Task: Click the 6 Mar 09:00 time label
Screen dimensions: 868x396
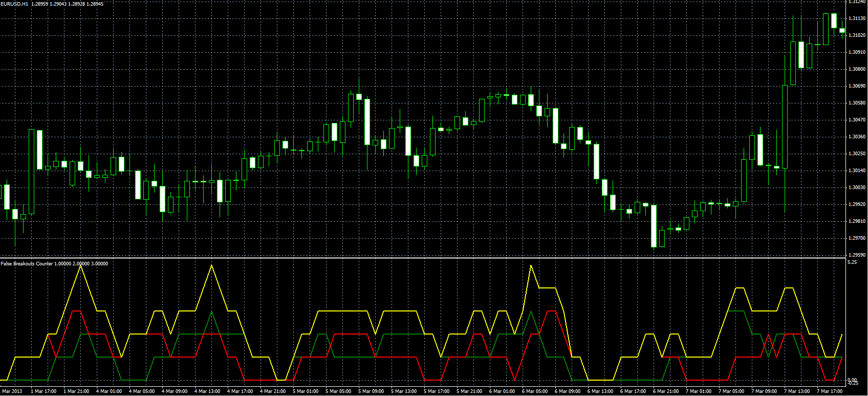Action: coord(568,391)
